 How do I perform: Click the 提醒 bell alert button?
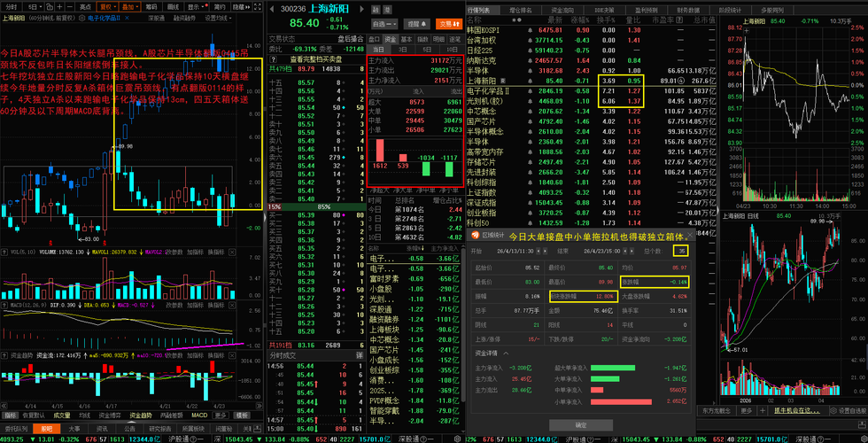point(417,24)
